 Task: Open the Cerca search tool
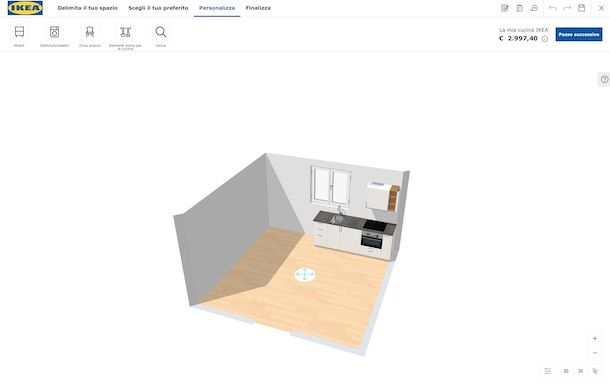point(161,36)
